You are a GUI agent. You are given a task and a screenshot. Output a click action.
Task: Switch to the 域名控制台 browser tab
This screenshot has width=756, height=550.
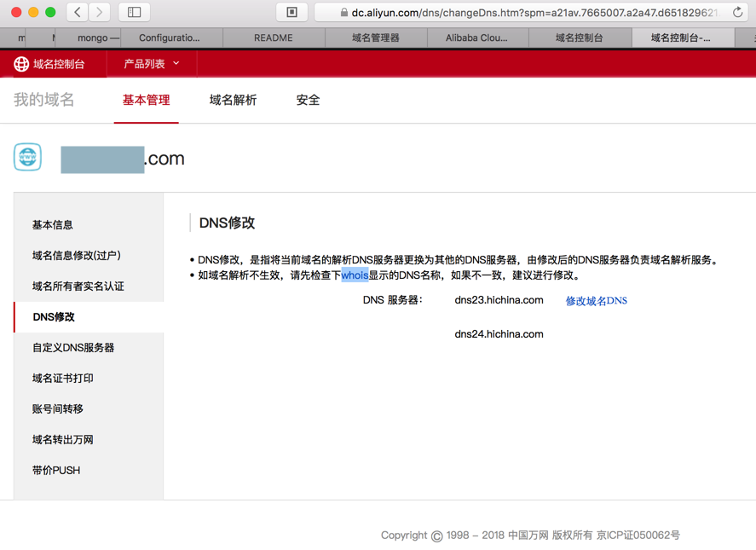(x=580, y=38)
